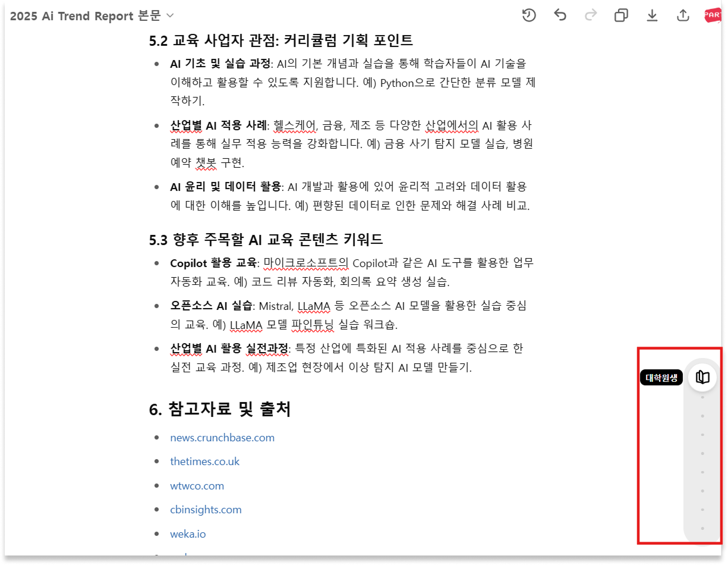
Task: Click bold text 오픈소스 AI 실습
Action: point(211,306)
